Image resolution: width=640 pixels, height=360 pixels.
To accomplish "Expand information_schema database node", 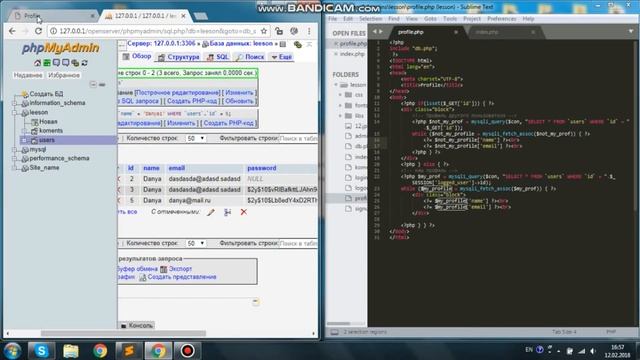I will [15, 103].
